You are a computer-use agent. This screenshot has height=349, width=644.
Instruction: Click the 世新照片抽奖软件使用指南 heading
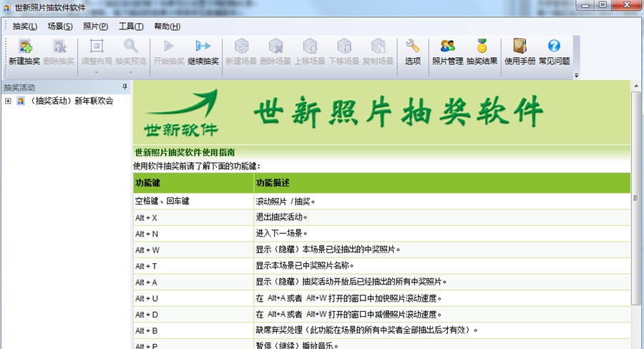(185, 152)
